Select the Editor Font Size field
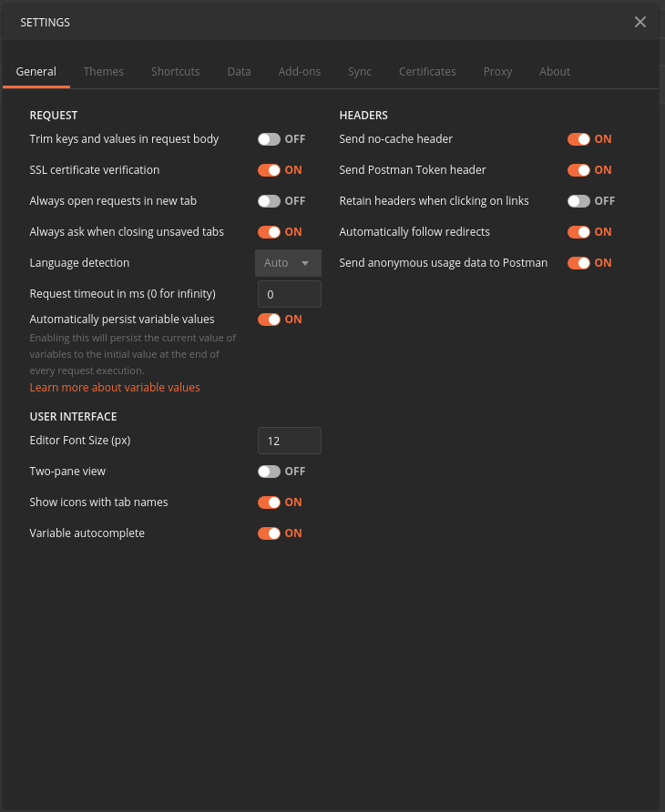This screenshot has height=812, width=665. coord(289,440)
